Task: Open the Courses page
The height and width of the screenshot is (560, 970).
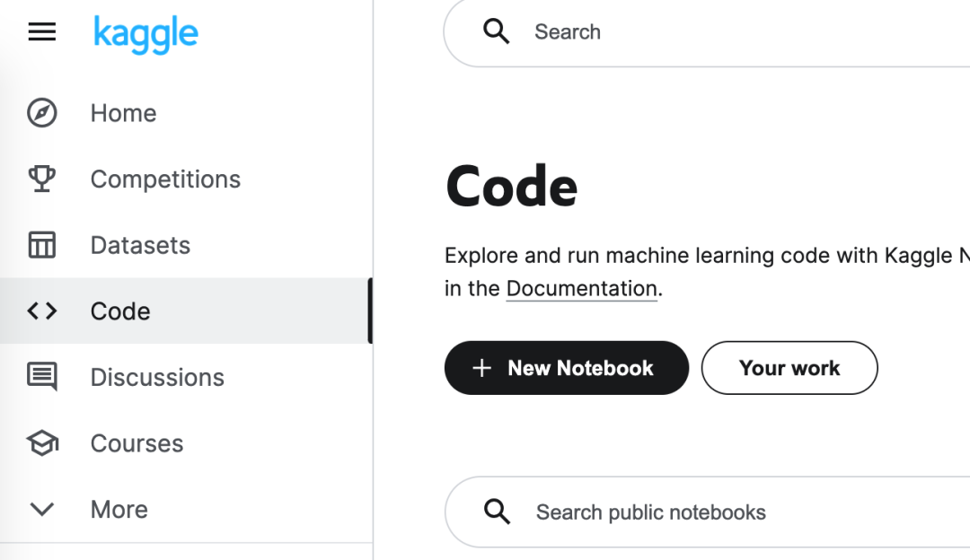Action: coord(137,443)
